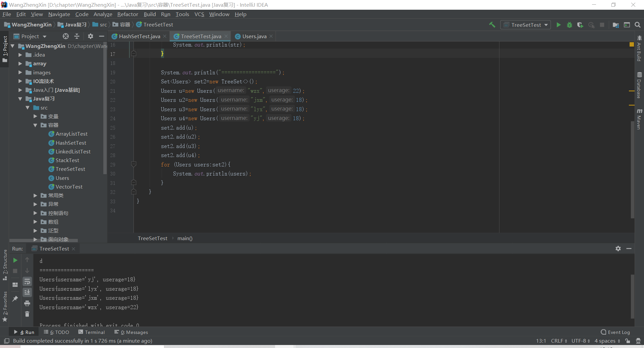This screenshot has width=644, height=348.
Task: Click main() in the editor breadcrumb
Action: [185, 238]
